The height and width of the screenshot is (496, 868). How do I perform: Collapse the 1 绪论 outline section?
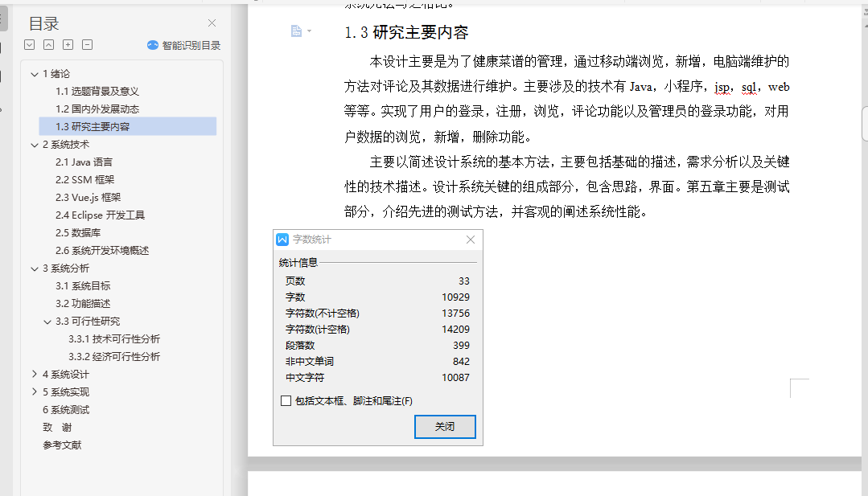point(35,73)
